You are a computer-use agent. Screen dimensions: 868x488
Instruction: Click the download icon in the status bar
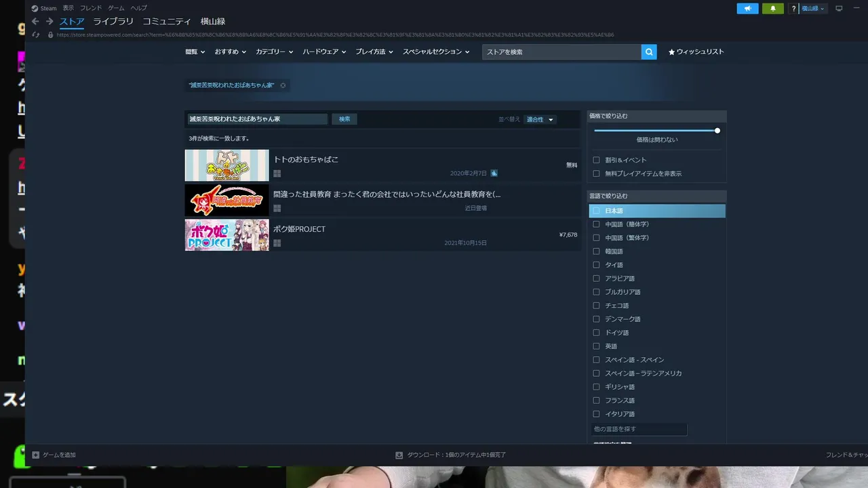point(399,455)
